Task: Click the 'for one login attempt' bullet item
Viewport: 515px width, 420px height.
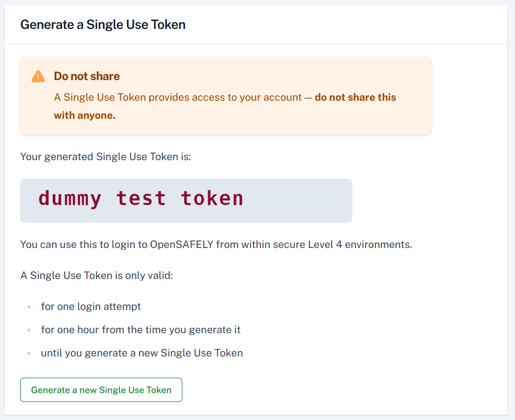Action: click(91, 306)
